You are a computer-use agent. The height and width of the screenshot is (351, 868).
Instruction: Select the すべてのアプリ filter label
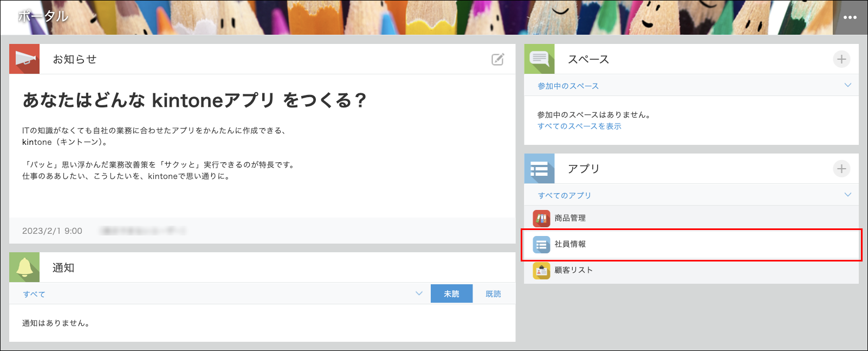[564, 195]
